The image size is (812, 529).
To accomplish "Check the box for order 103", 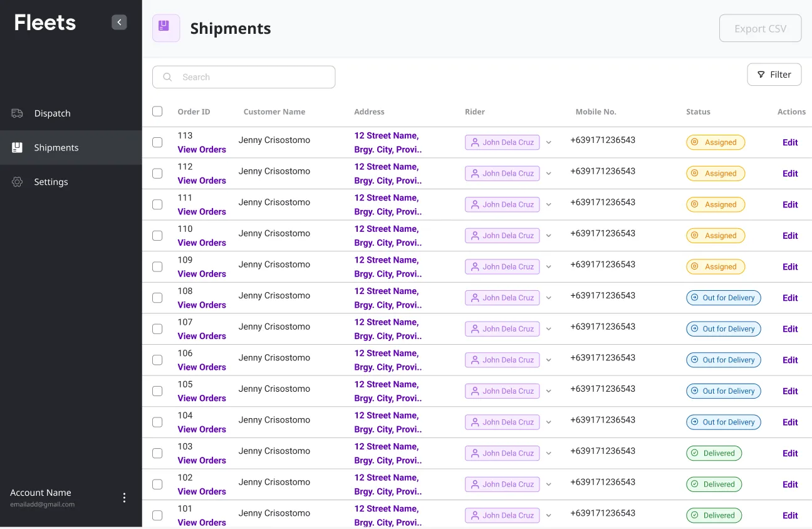I will point(157,453).
